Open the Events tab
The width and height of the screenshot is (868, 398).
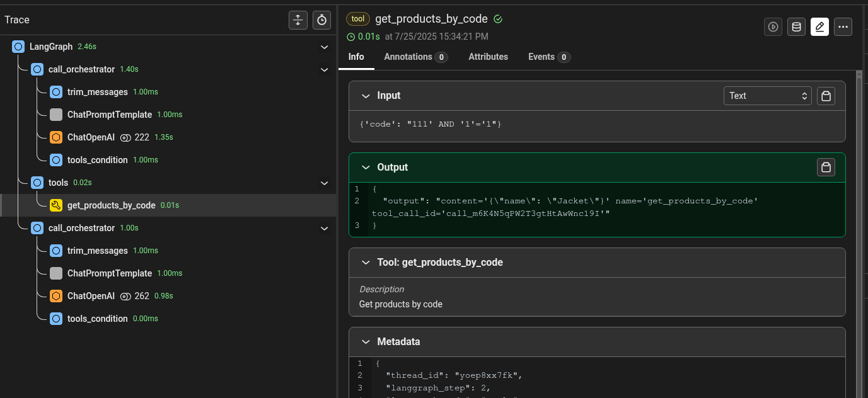(x=548, y=57)
